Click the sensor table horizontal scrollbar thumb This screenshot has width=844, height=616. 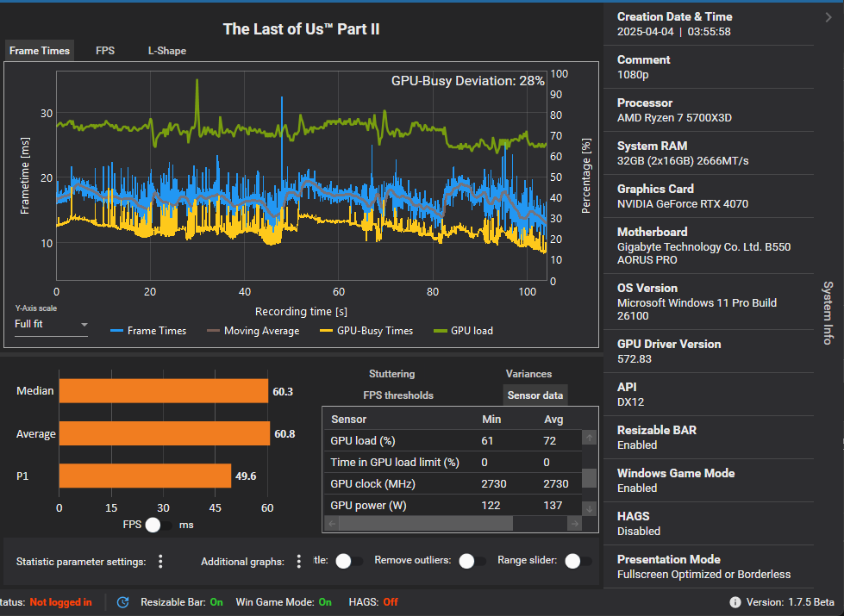pos(426,524)
